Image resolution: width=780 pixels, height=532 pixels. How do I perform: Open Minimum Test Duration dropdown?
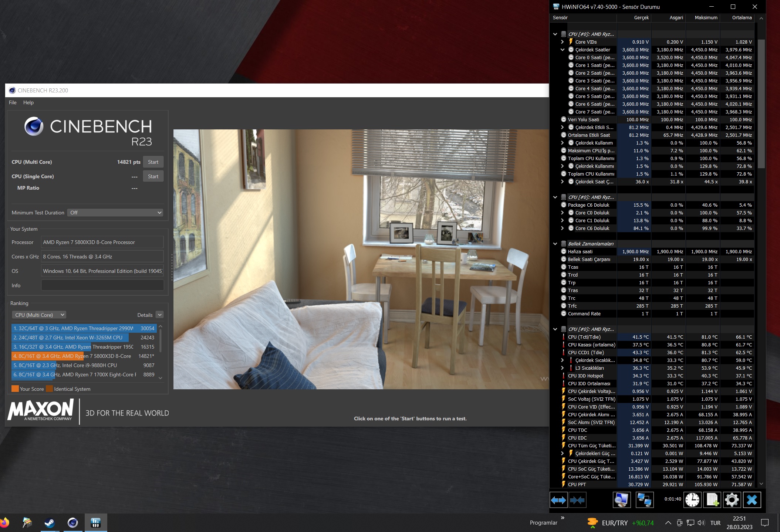(115, 213)
